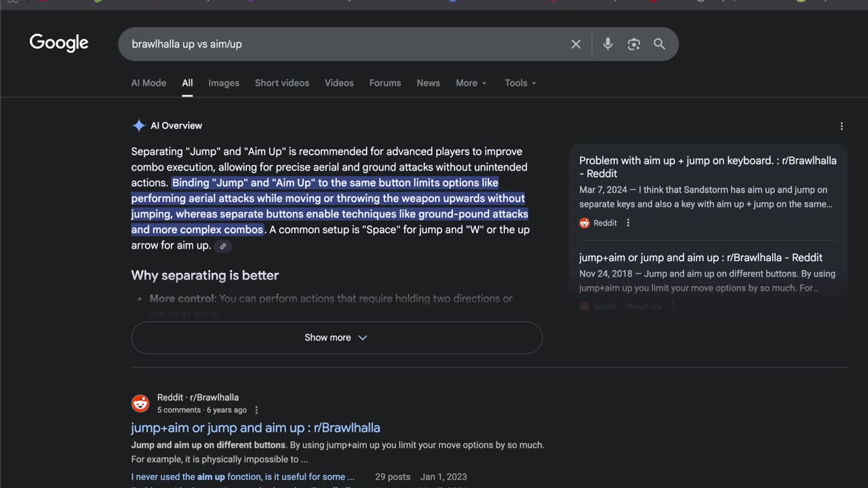Expand AI Overview with Show more
Viewport: 868px width, 488px height.
click(336, 338)
